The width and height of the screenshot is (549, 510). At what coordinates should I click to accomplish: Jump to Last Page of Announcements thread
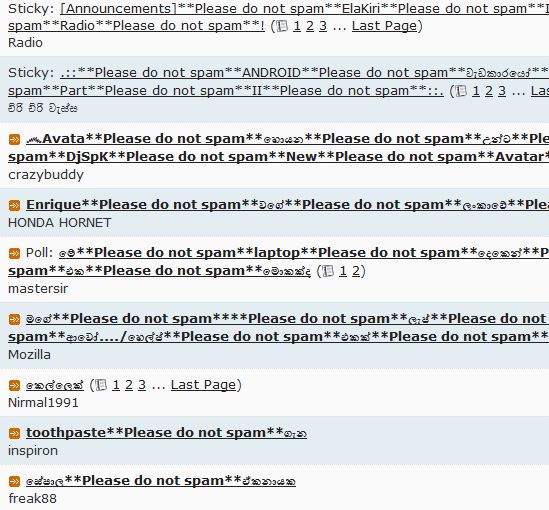384,26
